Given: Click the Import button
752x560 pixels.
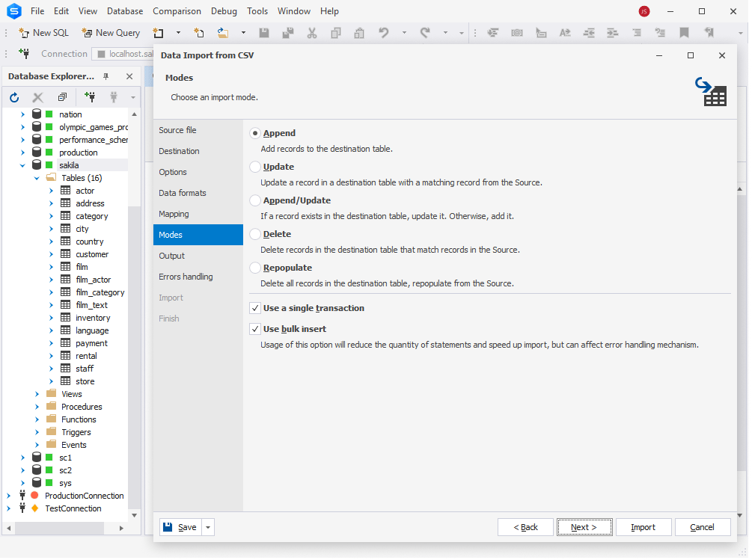Looking at the screenshot, I should [643, 526].
